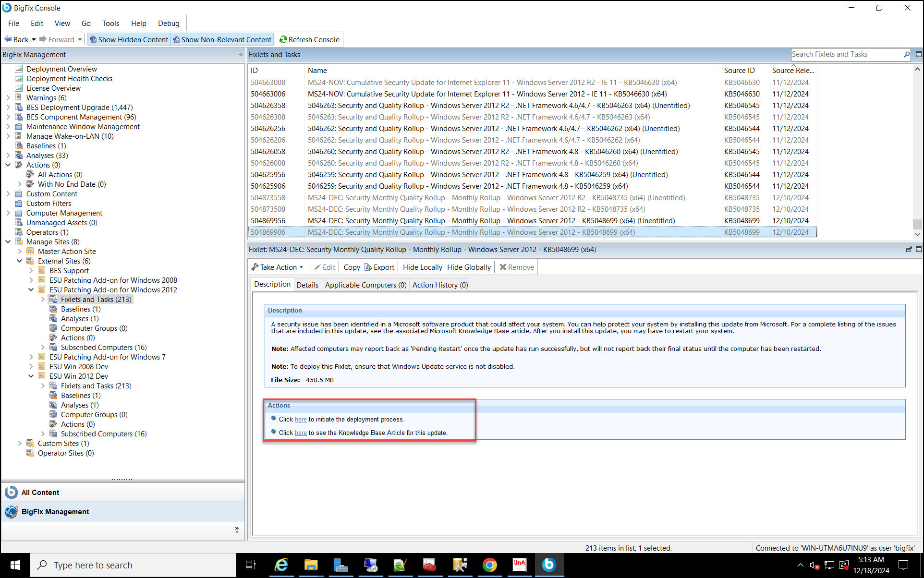Collapse the ESU Win 2012 Dev site
This screenshot has width=924, height=578.
pos(31,376)
